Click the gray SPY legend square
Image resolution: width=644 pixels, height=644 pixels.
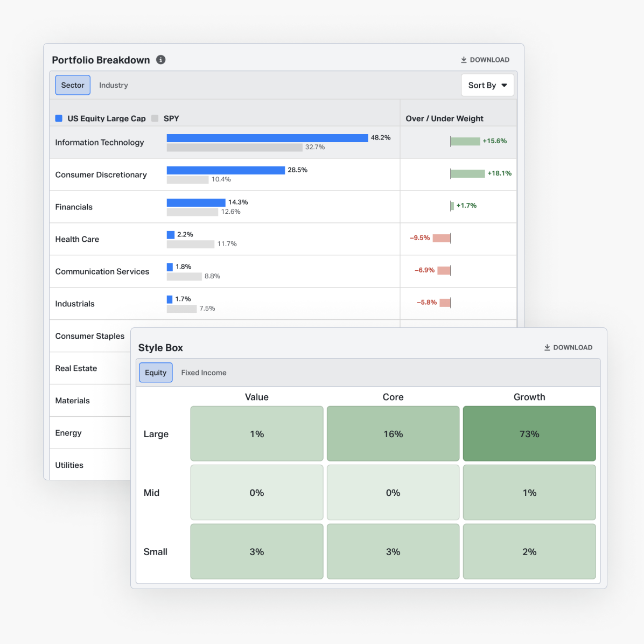pyautogui.click(x=155, y=118)
